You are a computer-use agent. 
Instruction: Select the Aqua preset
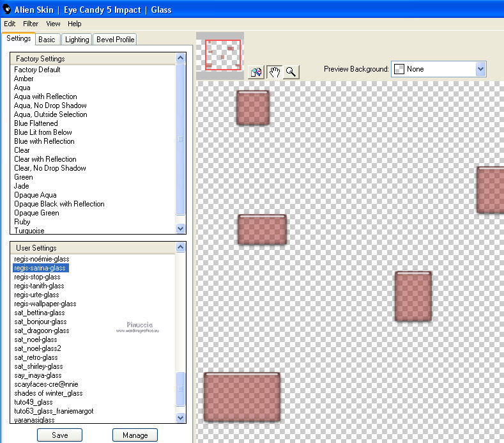pyautogui.click(x=22, y=88)
